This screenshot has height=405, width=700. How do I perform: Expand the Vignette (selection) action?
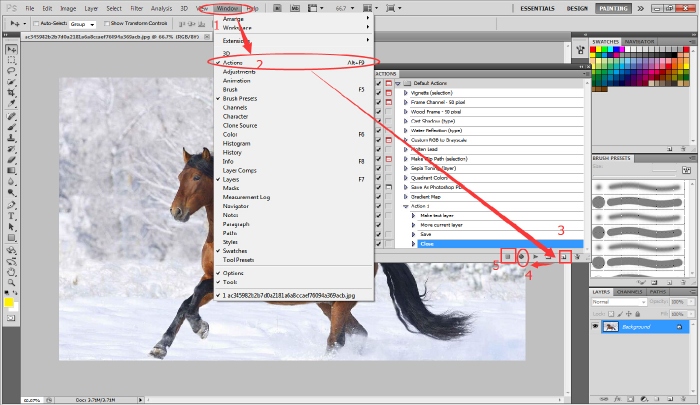point(405,93)
